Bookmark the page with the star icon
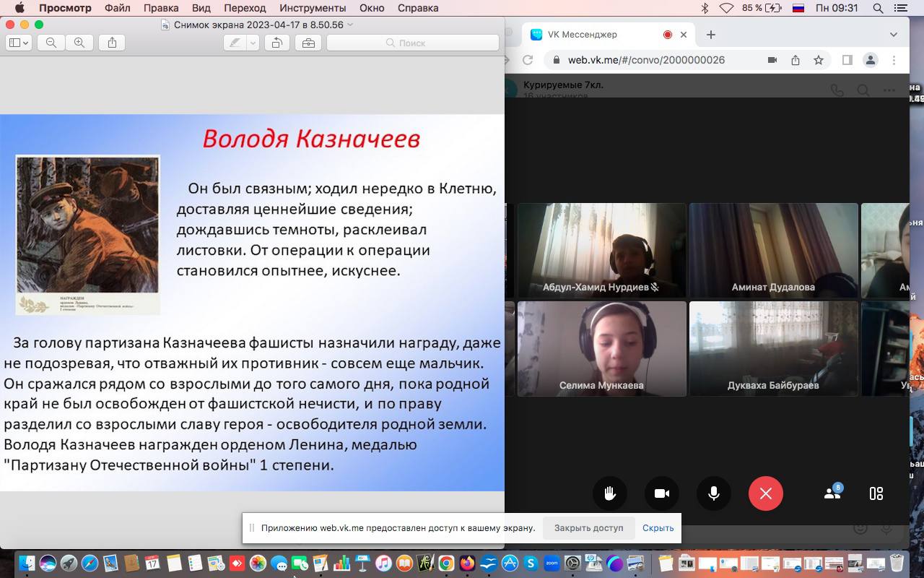 819,60
